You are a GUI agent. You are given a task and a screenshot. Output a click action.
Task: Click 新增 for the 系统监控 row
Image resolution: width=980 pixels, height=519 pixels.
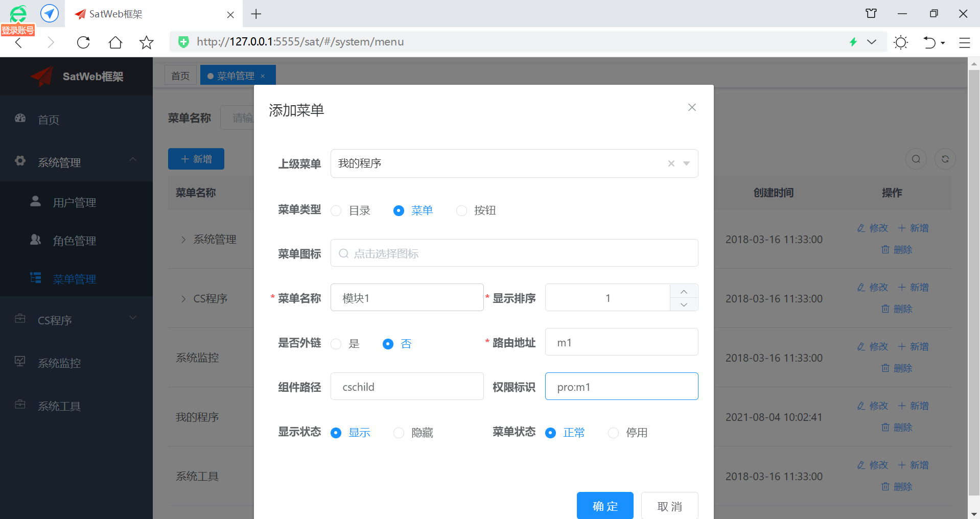pos(914,346)
